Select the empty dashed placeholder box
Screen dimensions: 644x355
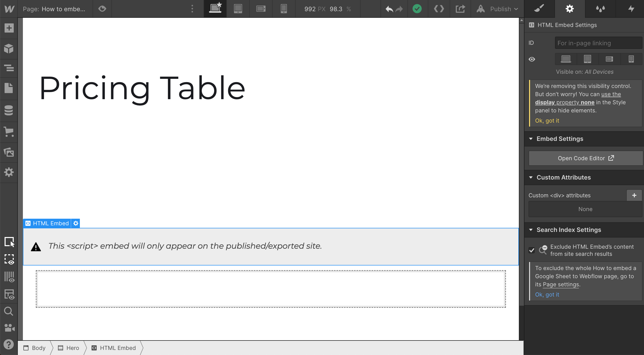click(271, 289)
